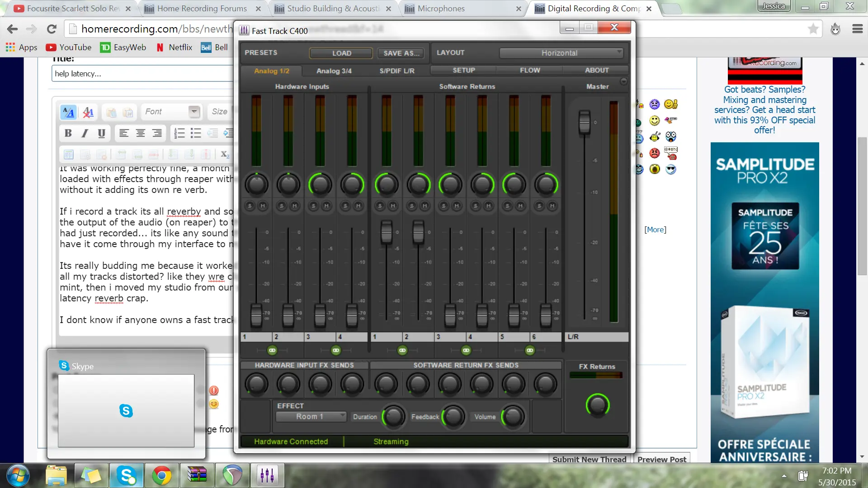The width and height of the screenshot is (868, 488).
Task: Switch editor mode with the A/A icon
Action: (69, 112)
